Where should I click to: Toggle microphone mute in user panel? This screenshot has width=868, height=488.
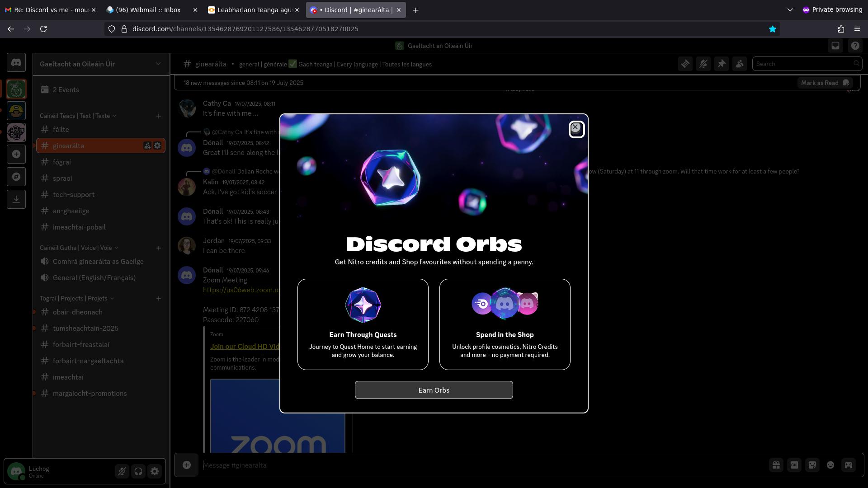[x=122, y=471]
